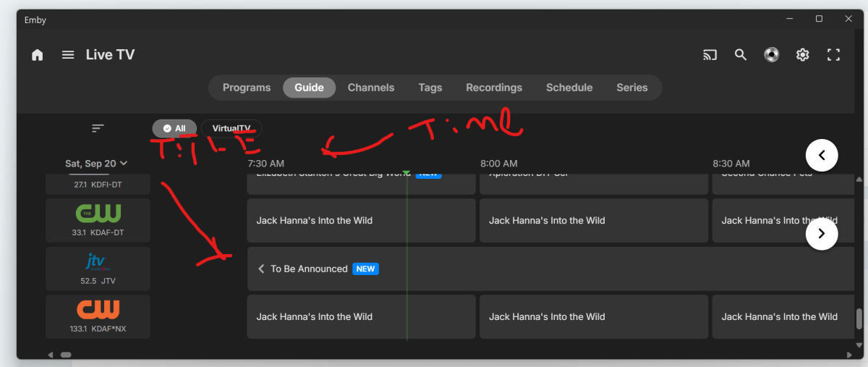Switch to the Recordings tab
Screen dimensions: 868x367
click(494, 88)
